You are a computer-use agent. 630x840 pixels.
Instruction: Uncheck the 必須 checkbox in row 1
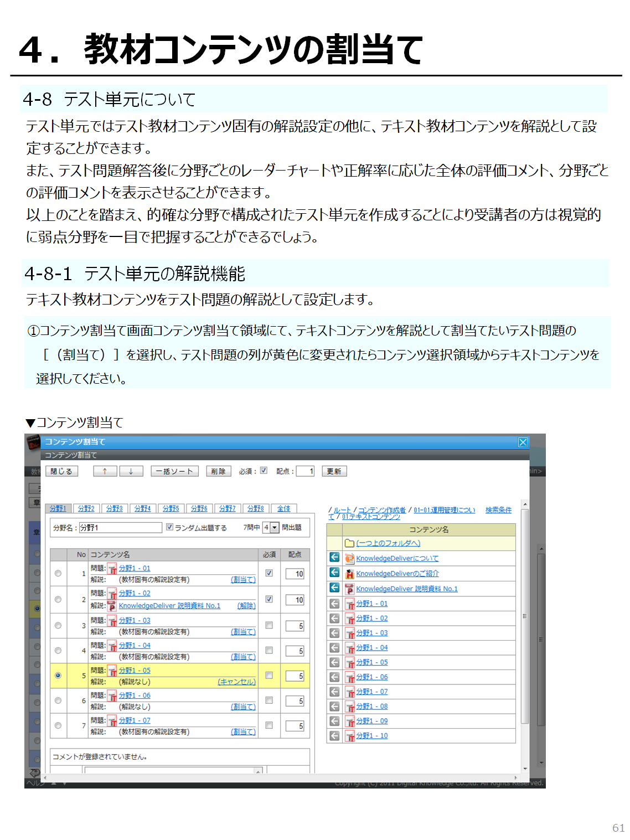click(x=269, y=573)
